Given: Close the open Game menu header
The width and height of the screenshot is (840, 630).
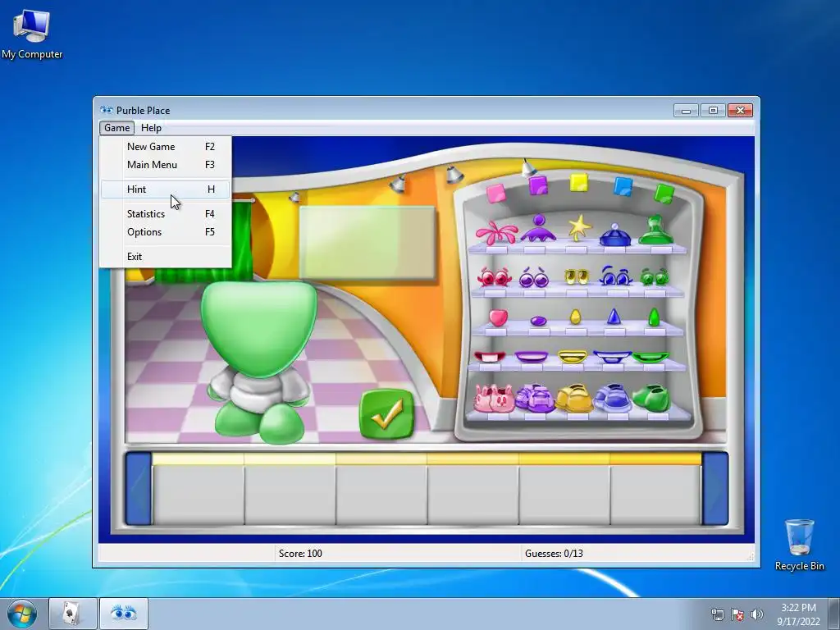Looking at the screenshot, I should 116,128.
